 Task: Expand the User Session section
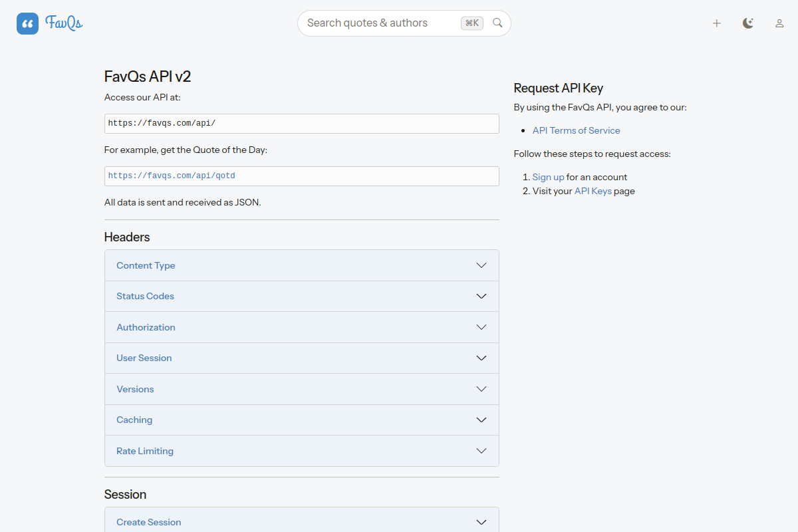(x=302, y=358)
